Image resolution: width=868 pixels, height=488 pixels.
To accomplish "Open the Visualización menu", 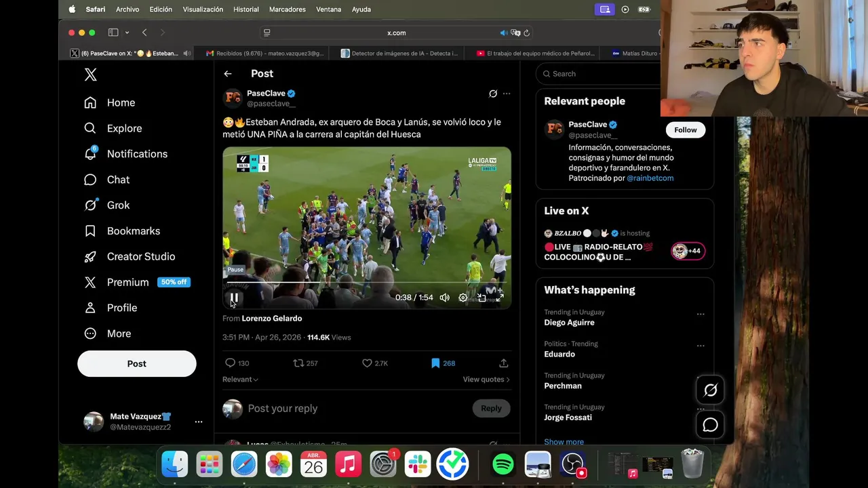I will [203, 9].
